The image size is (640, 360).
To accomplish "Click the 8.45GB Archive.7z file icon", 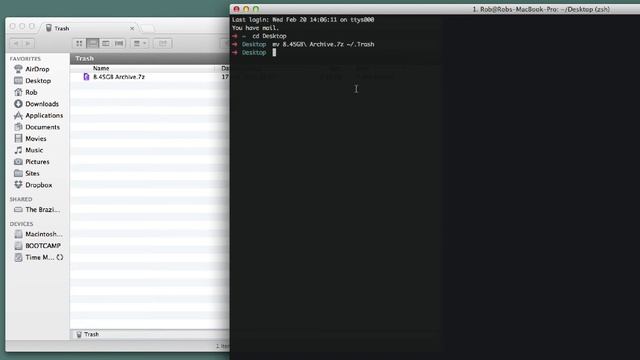I will 86,77.
